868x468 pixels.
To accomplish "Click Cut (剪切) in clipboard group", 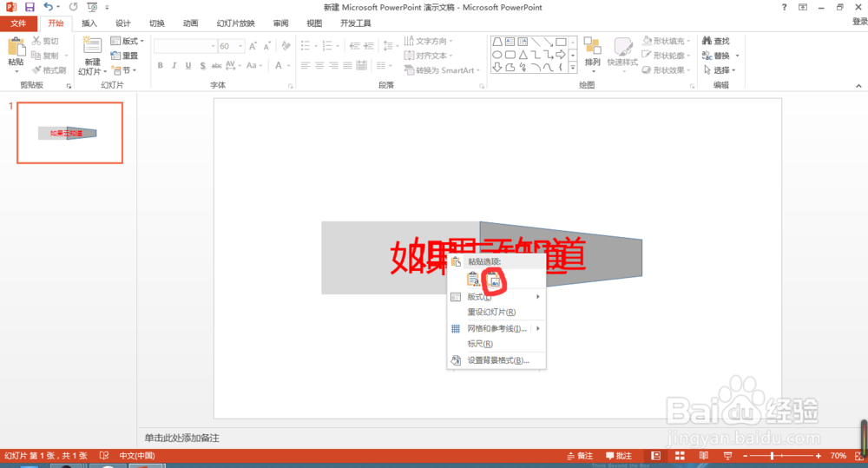I will tap(45, 41).
